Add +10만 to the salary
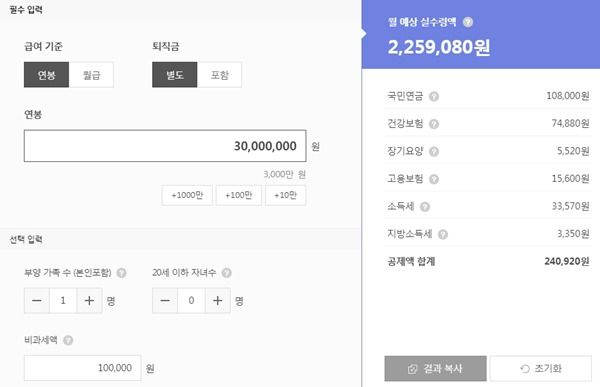Image resolution: width=600 pixels, height=387 pixels. 285,195
